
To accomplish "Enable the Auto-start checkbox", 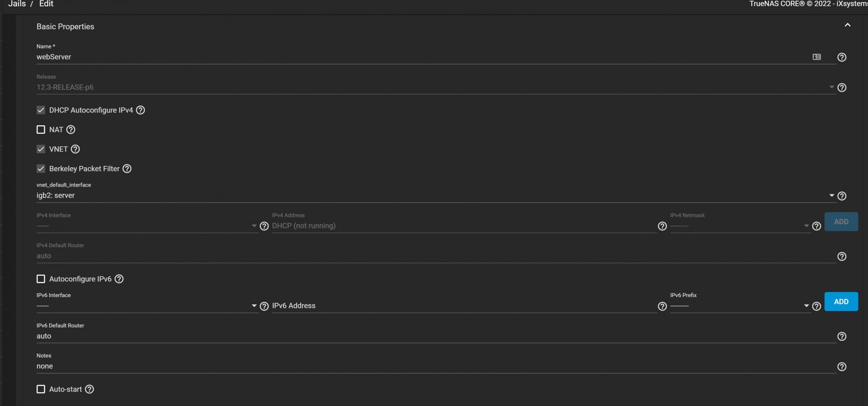I will (41, 389).
